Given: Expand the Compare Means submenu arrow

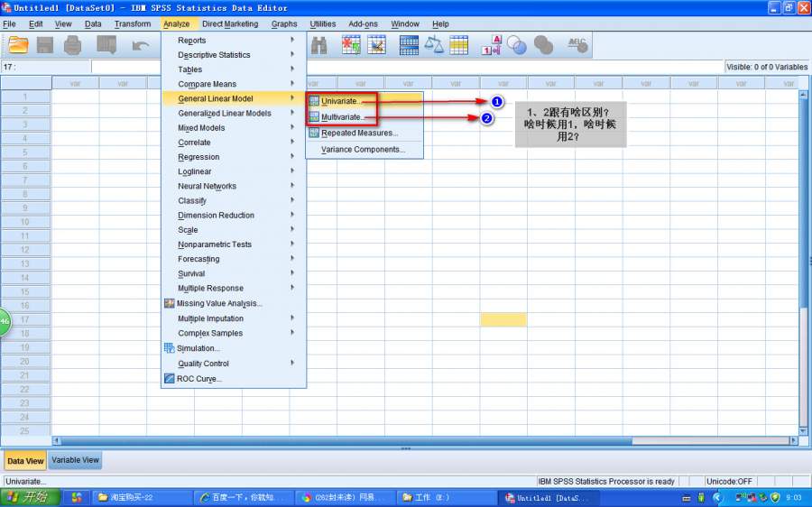Looking at the screenshot, I should [292, 83].
